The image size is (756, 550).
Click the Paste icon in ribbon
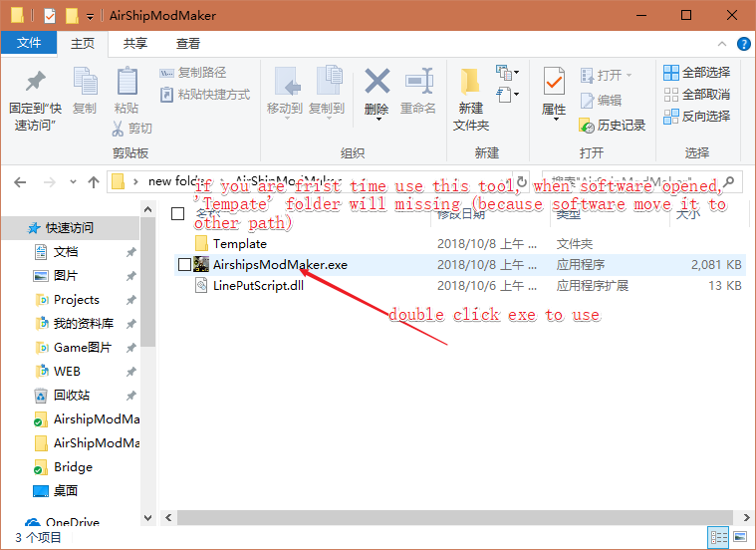(126, 84)
